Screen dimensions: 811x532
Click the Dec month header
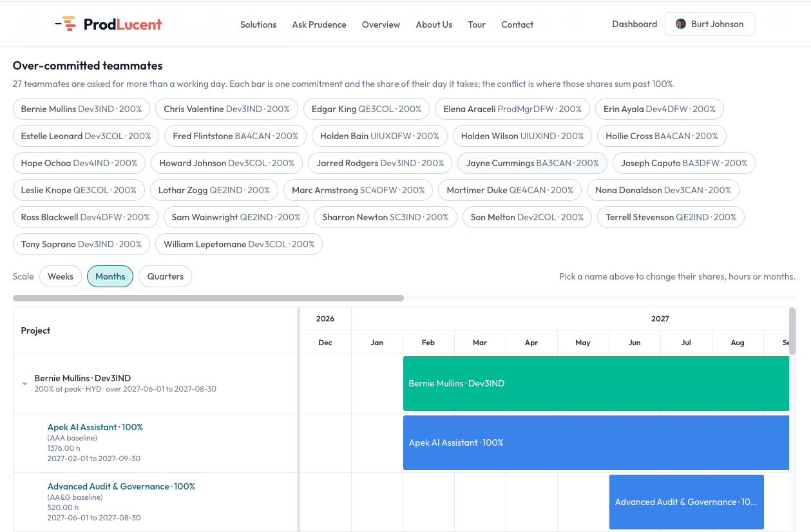click(x=325, y=343)
